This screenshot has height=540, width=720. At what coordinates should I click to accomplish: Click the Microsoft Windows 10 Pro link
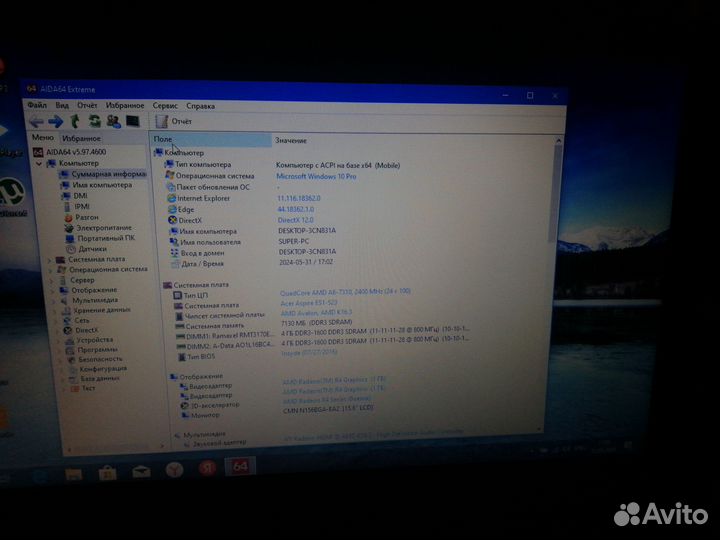[x=315, y=176]
